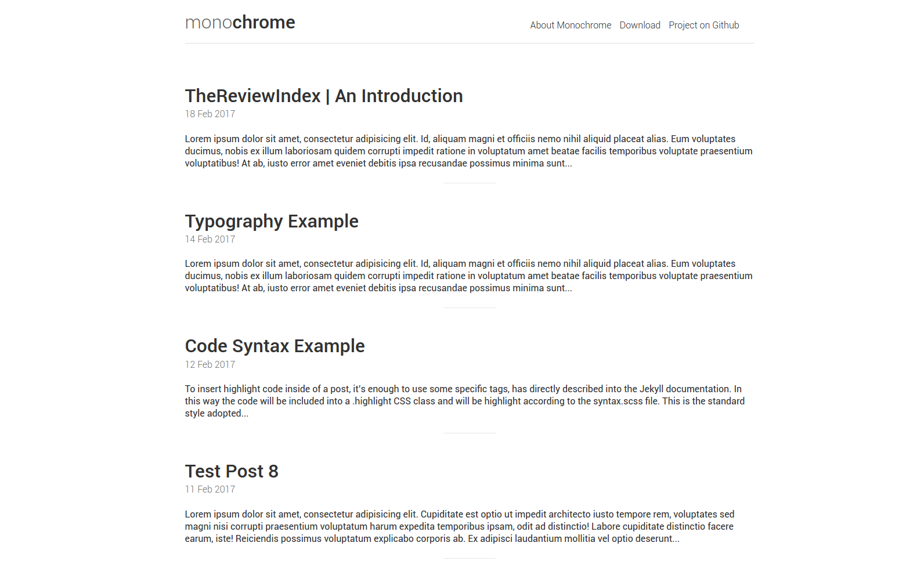Open the Test Post 8 title
The image size is (924, 568).
232,472
